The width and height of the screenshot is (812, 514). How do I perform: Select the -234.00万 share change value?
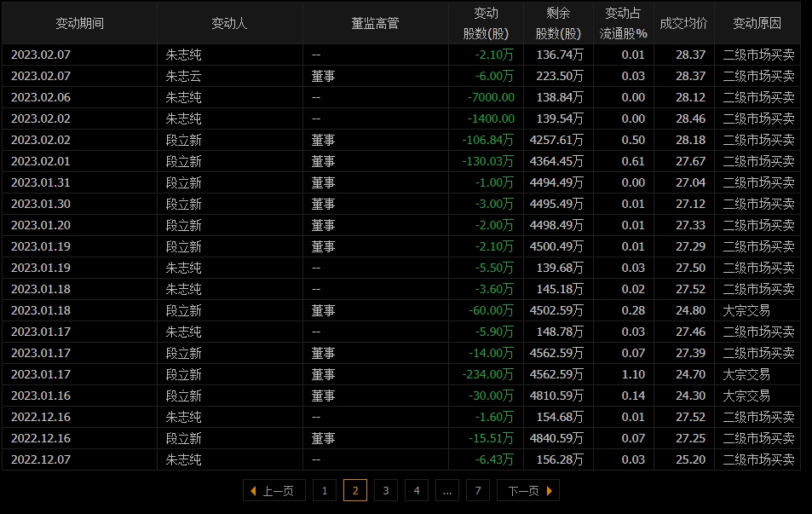pos(488,374)
